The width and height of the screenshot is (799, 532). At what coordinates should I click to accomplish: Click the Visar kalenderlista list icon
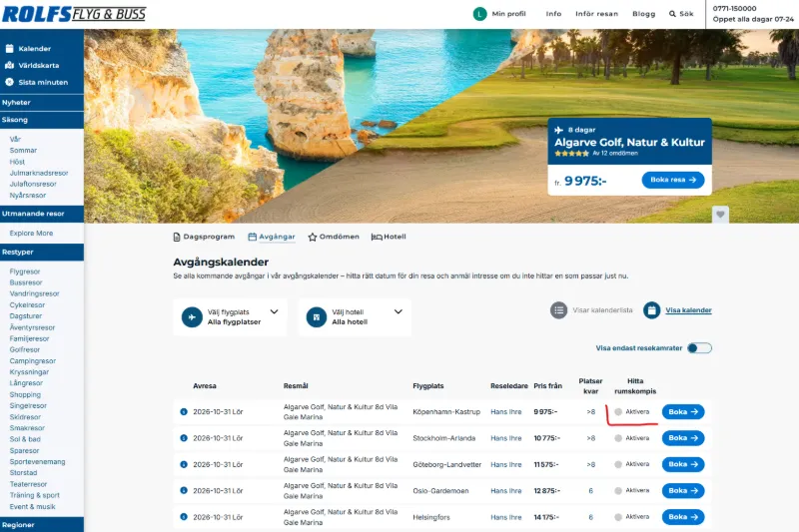(558, 310)
